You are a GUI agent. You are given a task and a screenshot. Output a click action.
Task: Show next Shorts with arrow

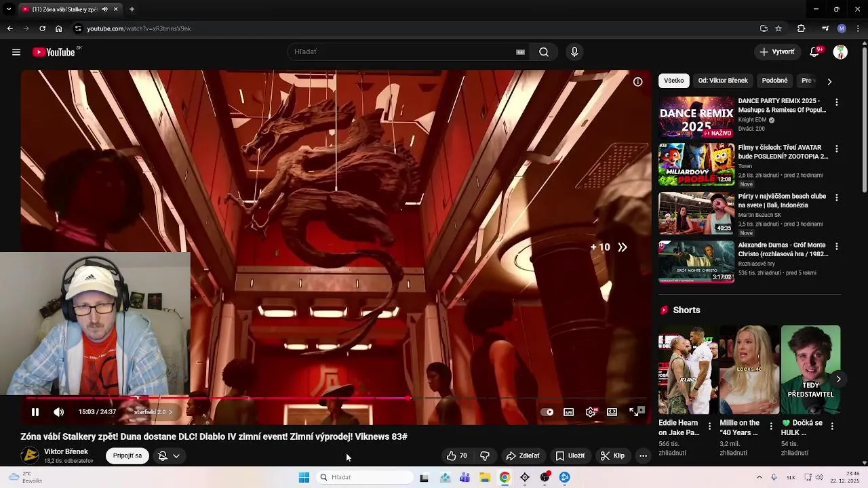[x=838, y=379]
